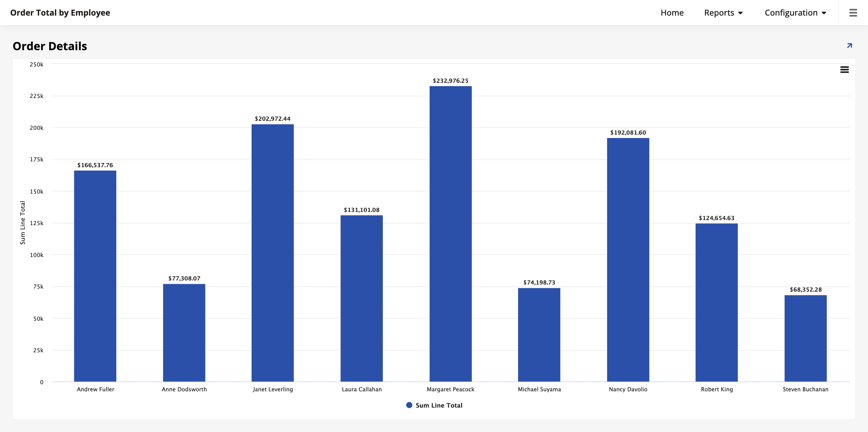Image resolution: width=868 pixels, height=432 pixels.
Task: Click the Order Total by Employee title
Action: [x=60, y=13]
